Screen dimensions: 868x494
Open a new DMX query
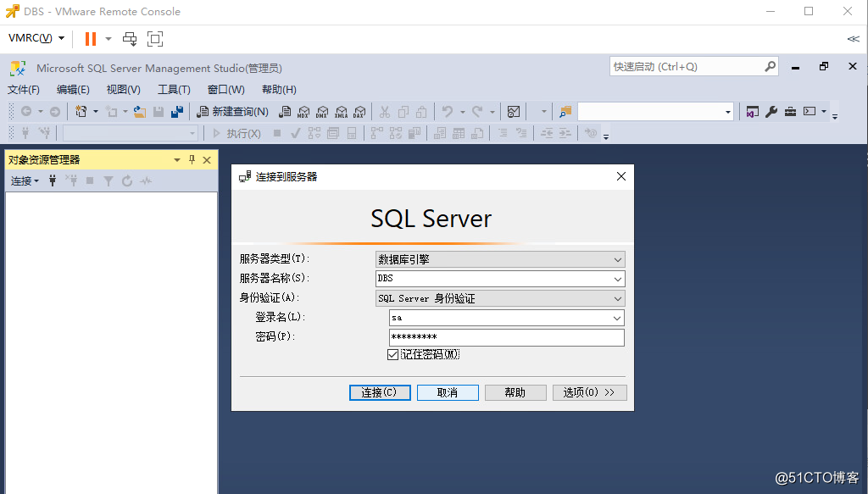pos(322,112)
